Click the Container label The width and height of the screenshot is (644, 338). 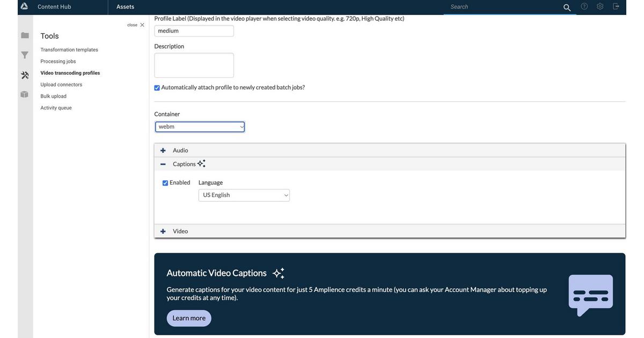pos(167,114)
